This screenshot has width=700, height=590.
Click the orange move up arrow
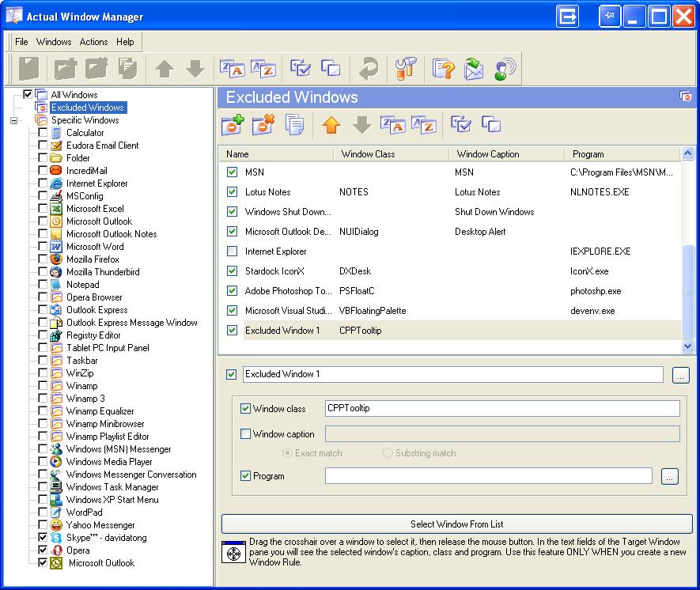[x=331, y=125]
